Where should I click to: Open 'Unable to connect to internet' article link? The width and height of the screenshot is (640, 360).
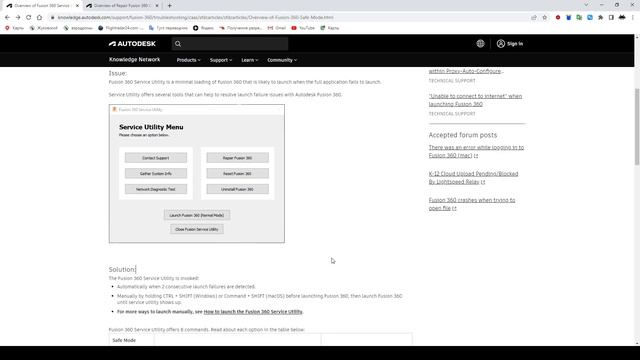[x=475, y=100]
